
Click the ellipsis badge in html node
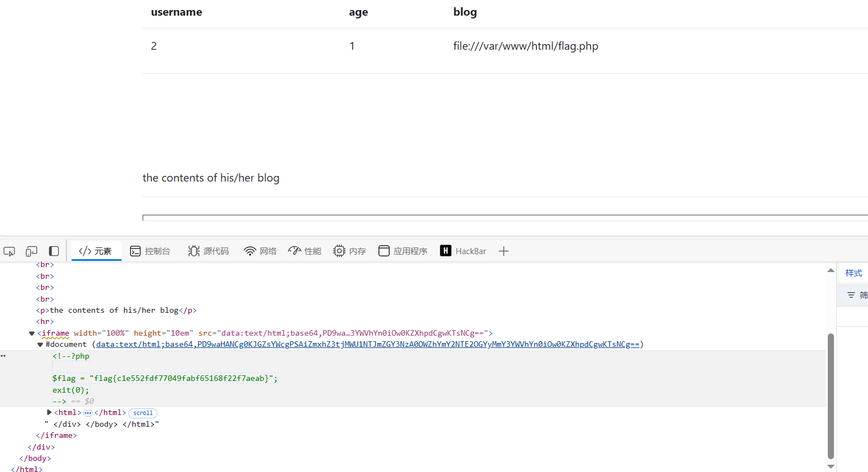click(x=88, y=413)
